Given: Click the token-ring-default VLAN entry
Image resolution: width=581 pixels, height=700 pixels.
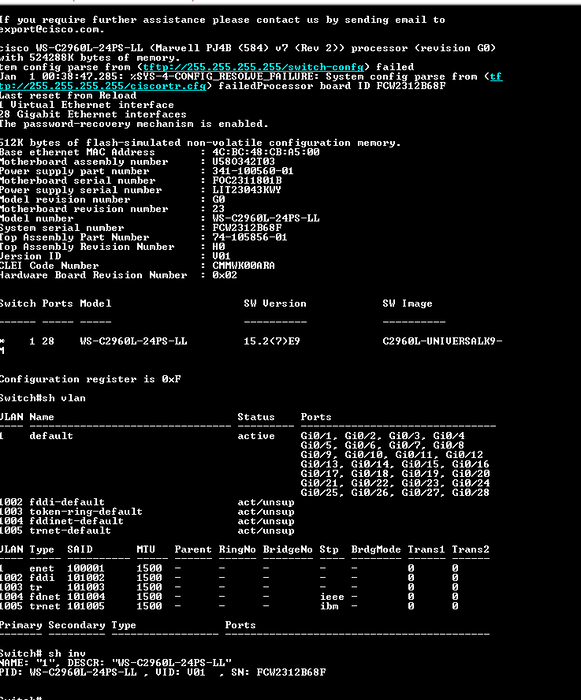Looking at the screenshot, I should point(86,512).
